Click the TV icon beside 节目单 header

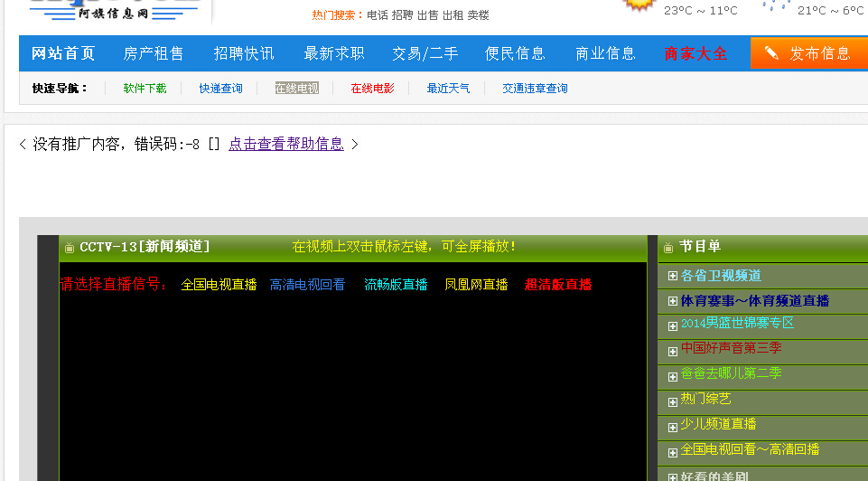click(668, 248)
